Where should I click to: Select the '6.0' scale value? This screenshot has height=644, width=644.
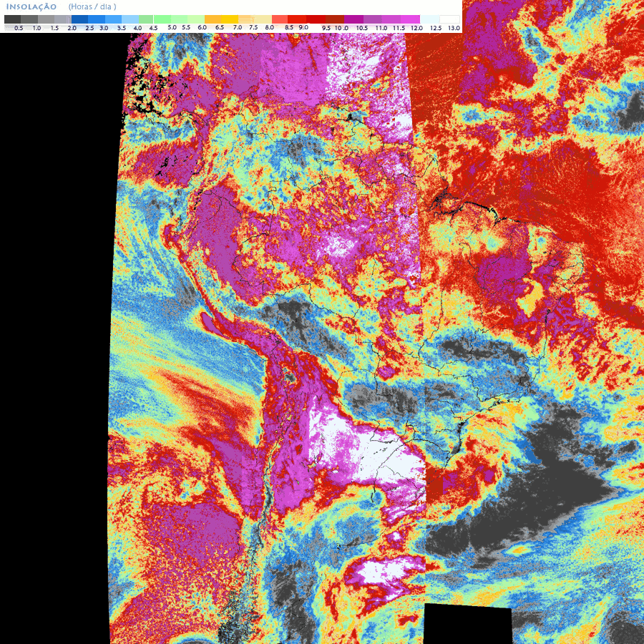pos(202,27)
